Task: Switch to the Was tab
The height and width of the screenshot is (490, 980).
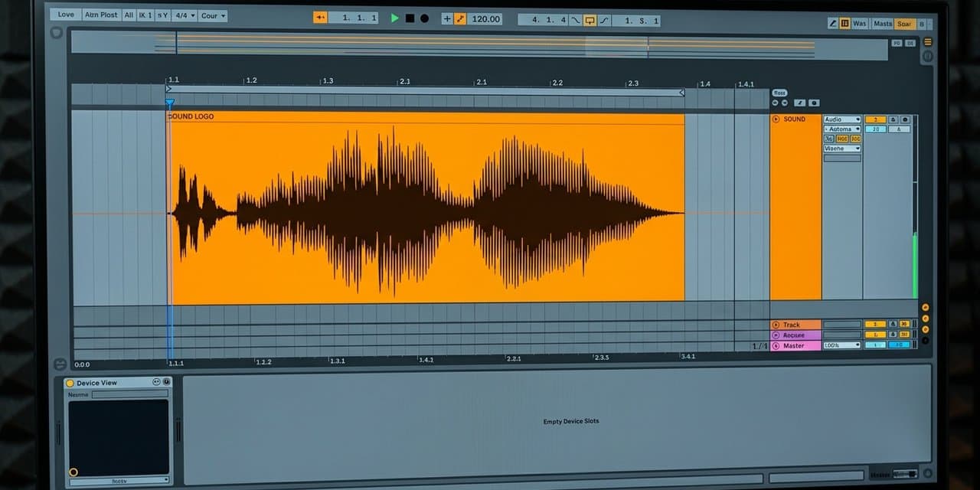Action: click(861, 24)
